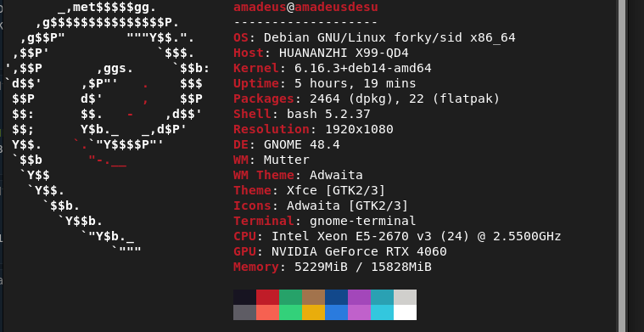
Task: Click the CPU Intel Xeon line
Action: coord(397,236)
